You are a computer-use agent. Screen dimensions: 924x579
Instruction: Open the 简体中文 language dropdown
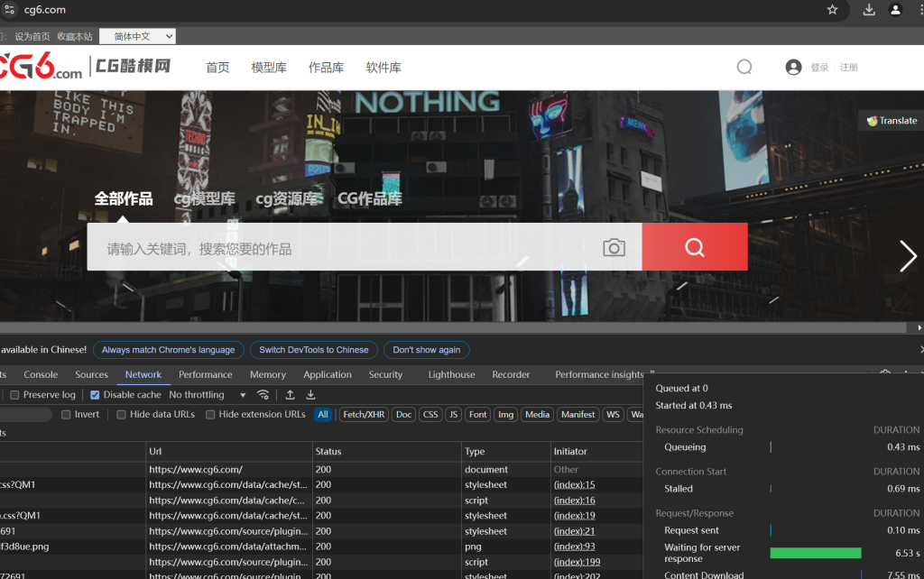pos(137,36)
